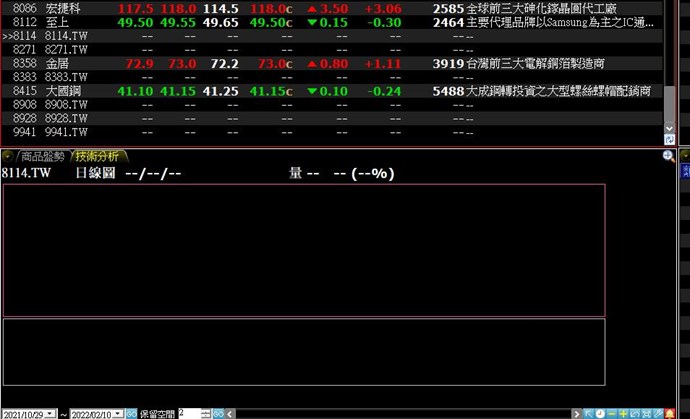Click 118.0c closing price of 宏捷科
This screenshot has width=690, height=419.
[271, 8]
